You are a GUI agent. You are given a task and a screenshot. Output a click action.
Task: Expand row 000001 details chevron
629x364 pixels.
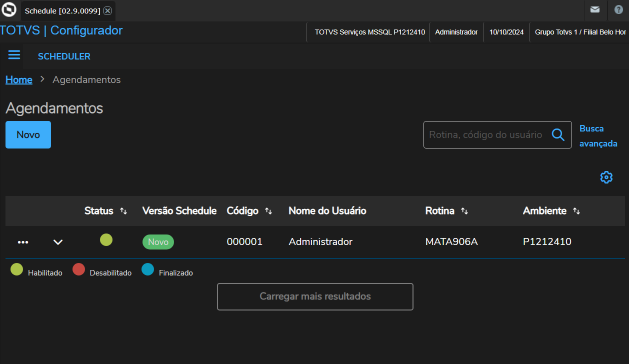point(58,242)
